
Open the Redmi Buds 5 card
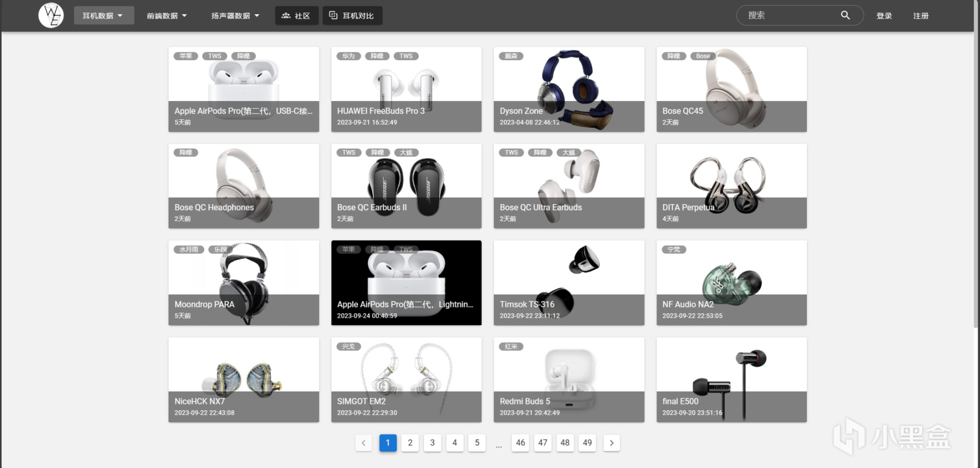pos(569,380)
